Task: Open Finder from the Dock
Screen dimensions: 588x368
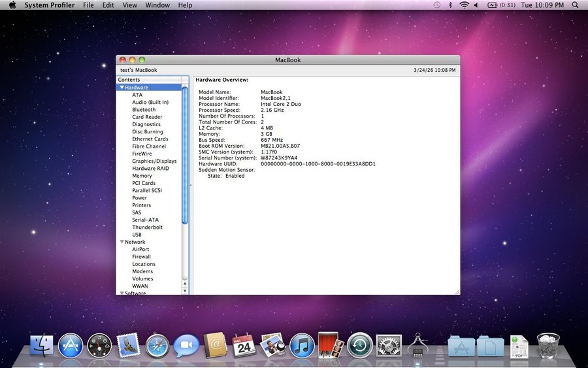Action: tap(42, 345)
